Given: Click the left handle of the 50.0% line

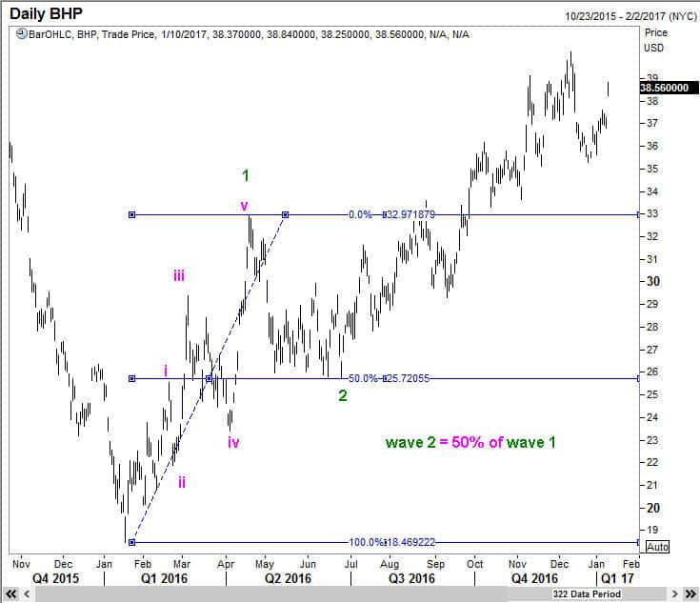Looking at the screenshot, I should pyautogui.click(x=131, y=379).
